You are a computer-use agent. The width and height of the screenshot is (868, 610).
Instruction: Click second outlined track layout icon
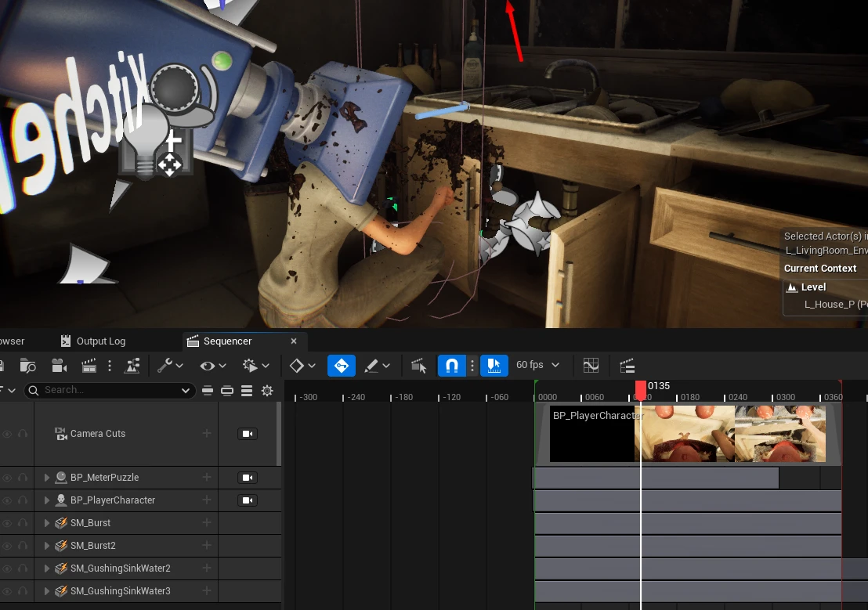(227, 391)
